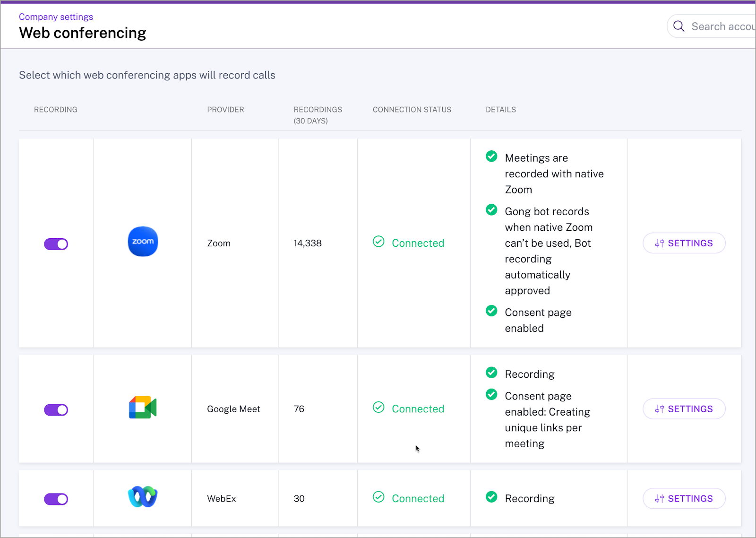Click the Zoom app logo
Screen dimensions: 756x538
click(x=143, y=242)
